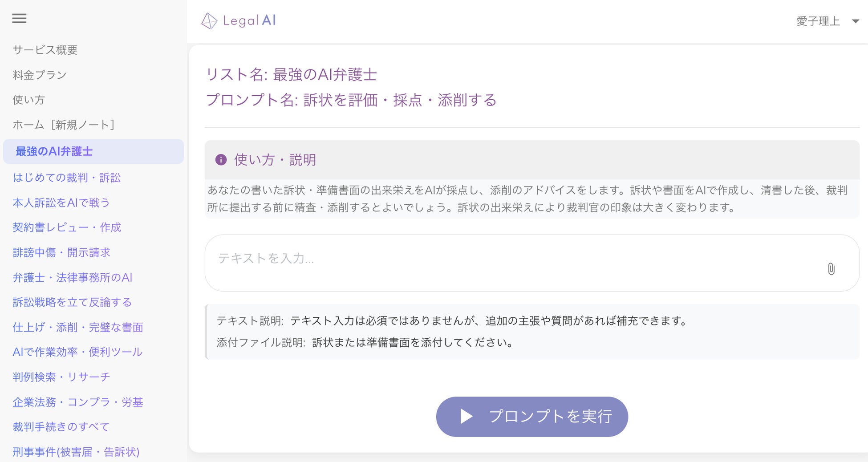Image resolution: width=868 pixels, height=462 pixels.
Task: Open 契約書レビュー・作成 link
Action: [67, 227]
